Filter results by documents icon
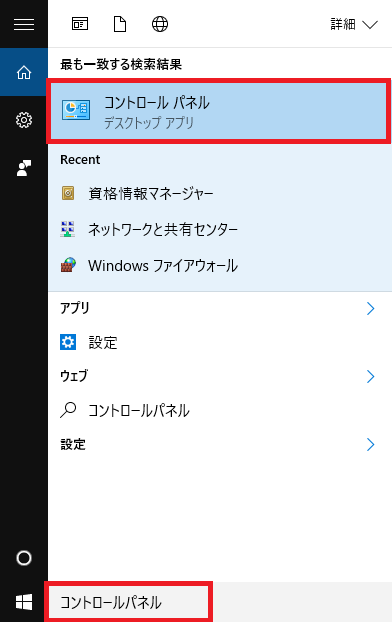Image resolution: width=392 pixels, height=622 pixels. click(120, 24)
